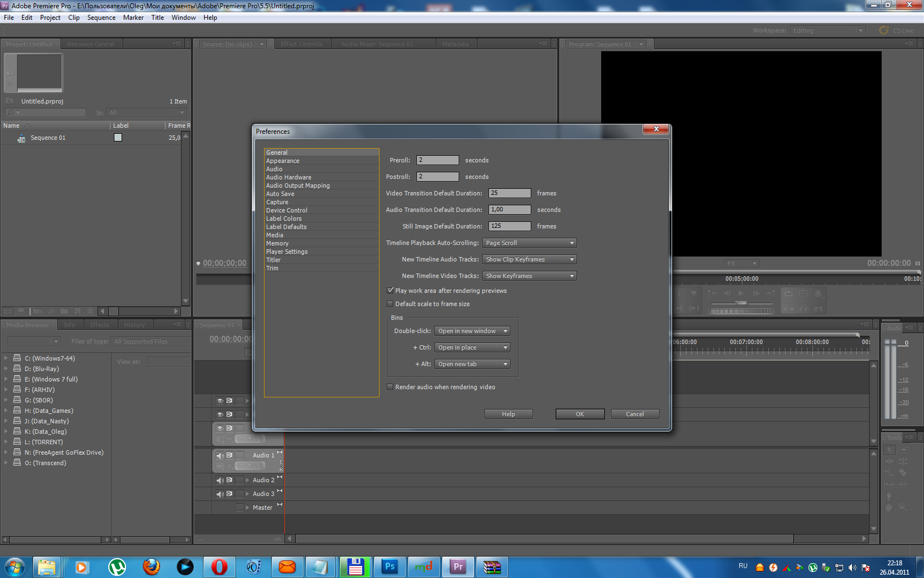Select the Track Select tool in Tools panel
924x578 pixels.
pyautogui.click(x=903, y=450)
